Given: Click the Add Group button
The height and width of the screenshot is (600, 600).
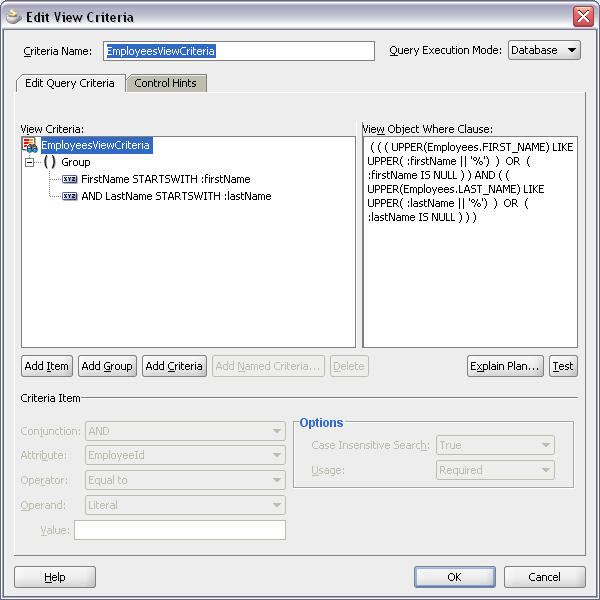Looking at the screenshot, I should point(107,366).
